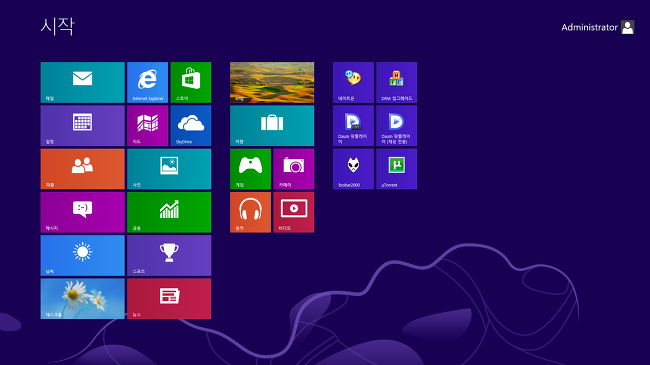
Task: Open the Maps tile with folded map
Action: (148, 126)
